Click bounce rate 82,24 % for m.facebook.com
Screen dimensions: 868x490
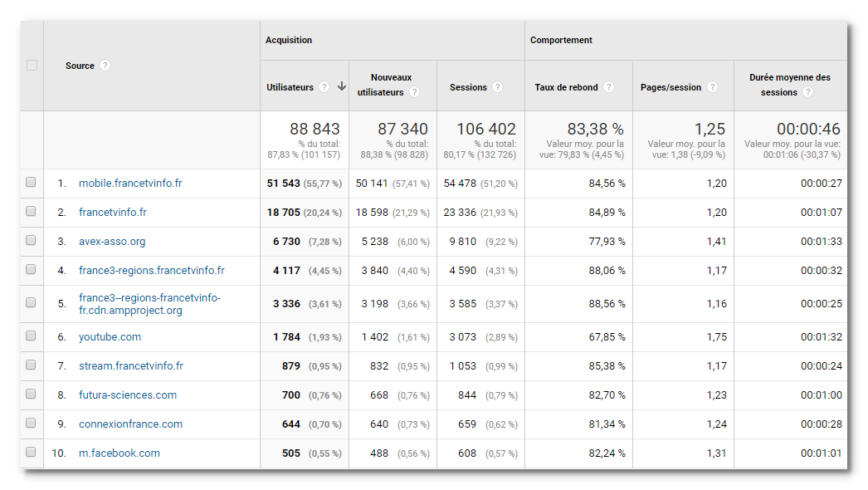(607, 453)
